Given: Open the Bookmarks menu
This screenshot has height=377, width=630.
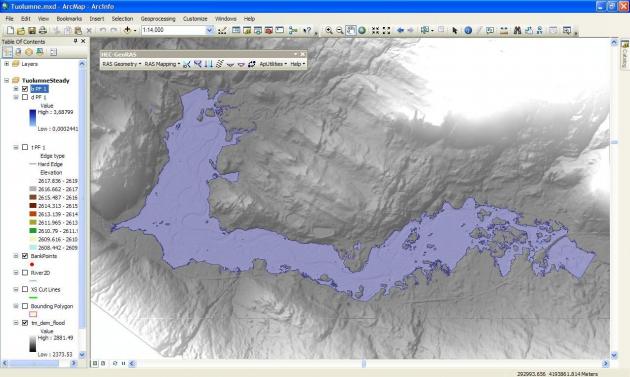Looking at the screenshot, I should 69,19.
